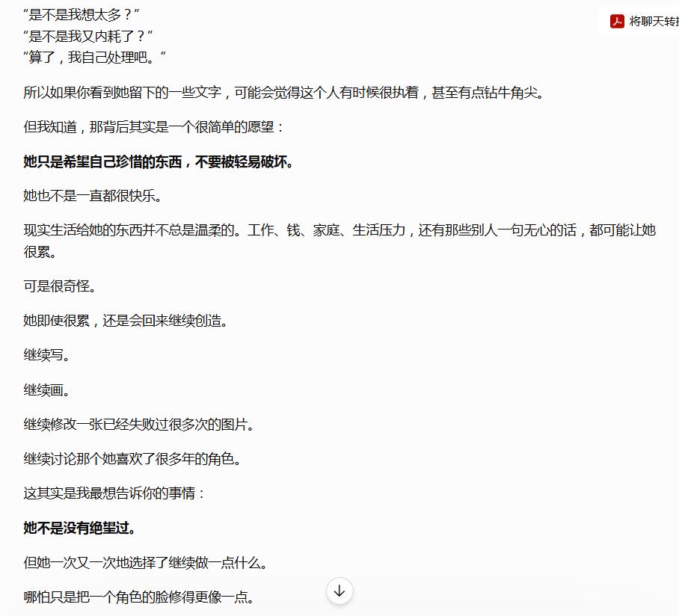Screen dimensions: 679x616
Task: Click the paragraph starting '所以如果你看到她留下的一些文字'
Action: [284, 93]
